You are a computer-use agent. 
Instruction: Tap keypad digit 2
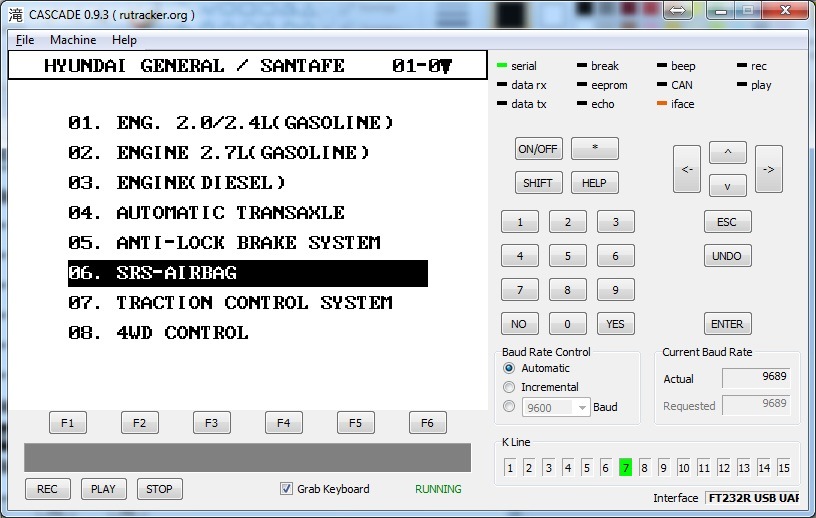567,222
